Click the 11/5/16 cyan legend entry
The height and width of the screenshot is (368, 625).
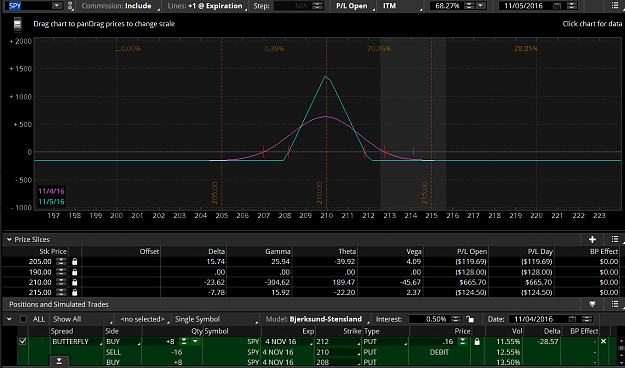51,202
